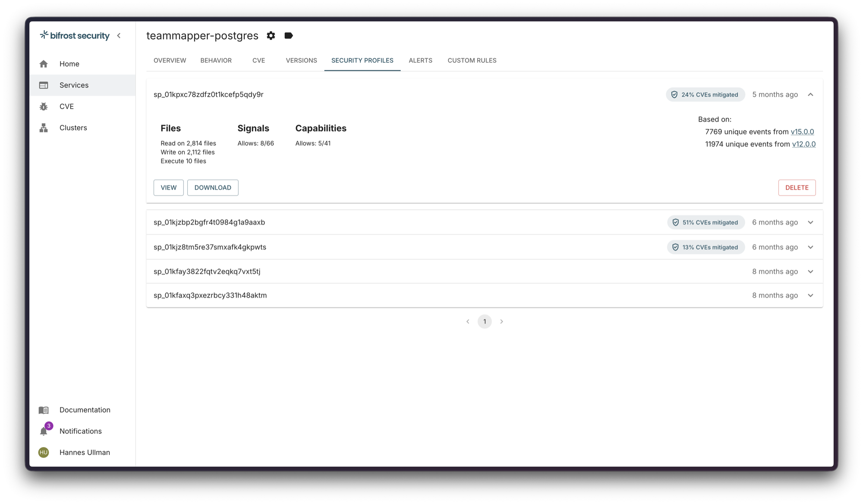Click the Hannes Ullman user name

click(x=85, y=452)
